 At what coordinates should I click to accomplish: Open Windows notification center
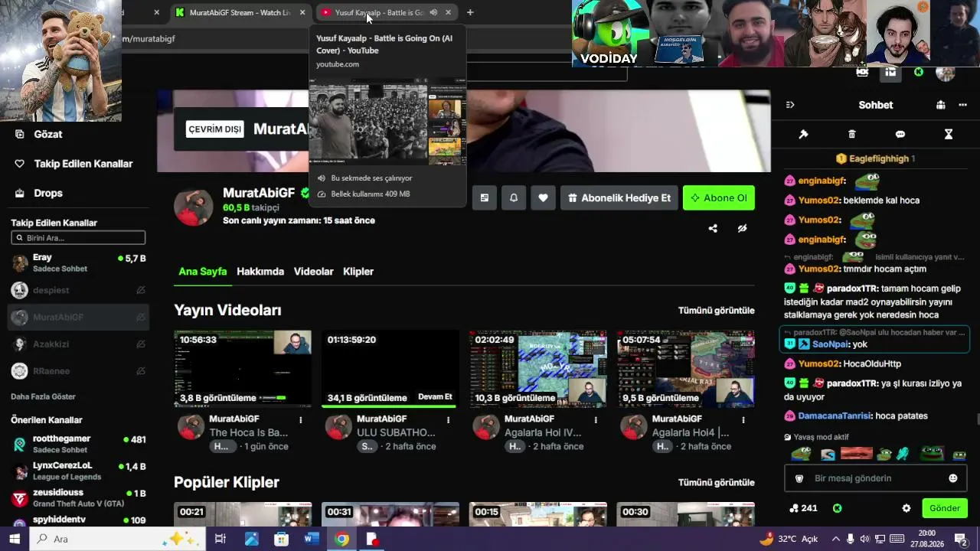click(x=960, y=539)
